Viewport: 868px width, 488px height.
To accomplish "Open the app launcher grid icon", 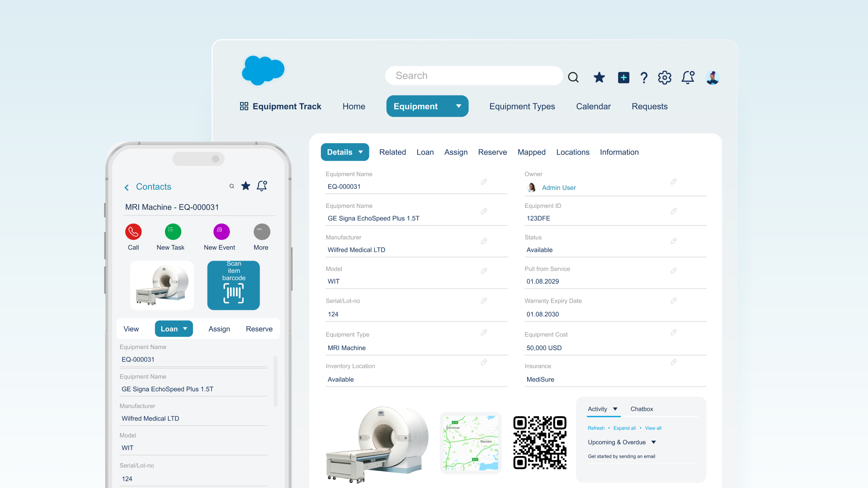I will click(x=244, y=106).
